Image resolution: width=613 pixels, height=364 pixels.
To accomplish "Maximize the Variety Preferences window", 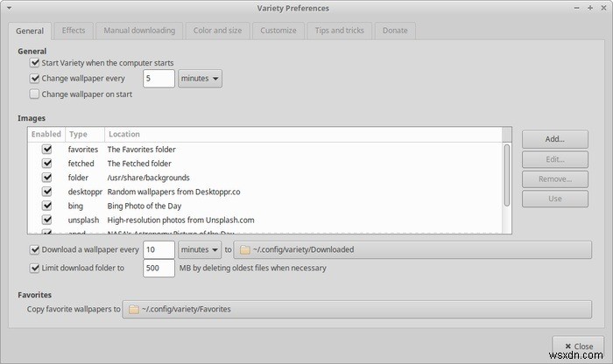I will click(x=590, y=8).
